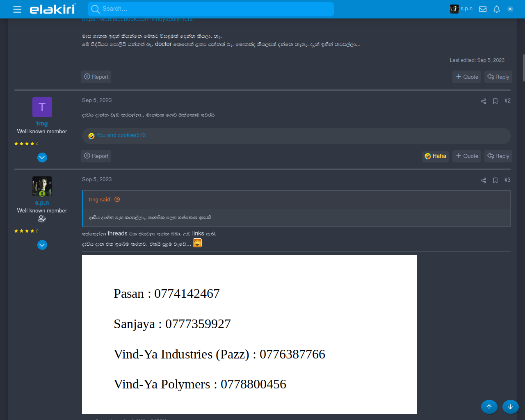Open the post #3 date 'Sep 5, 2023'
Screen dimensions: 525x420
click(97, 180)
